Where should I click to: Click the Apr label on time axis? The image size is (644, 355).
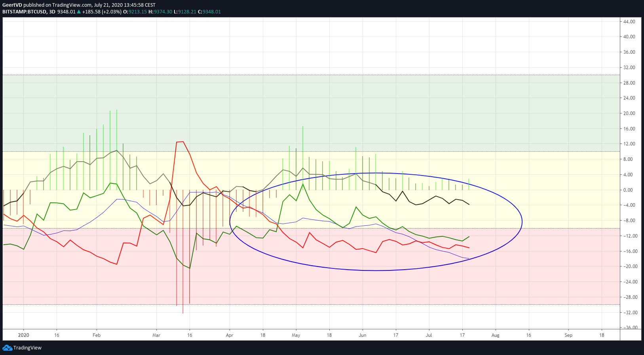pos(230,335)
